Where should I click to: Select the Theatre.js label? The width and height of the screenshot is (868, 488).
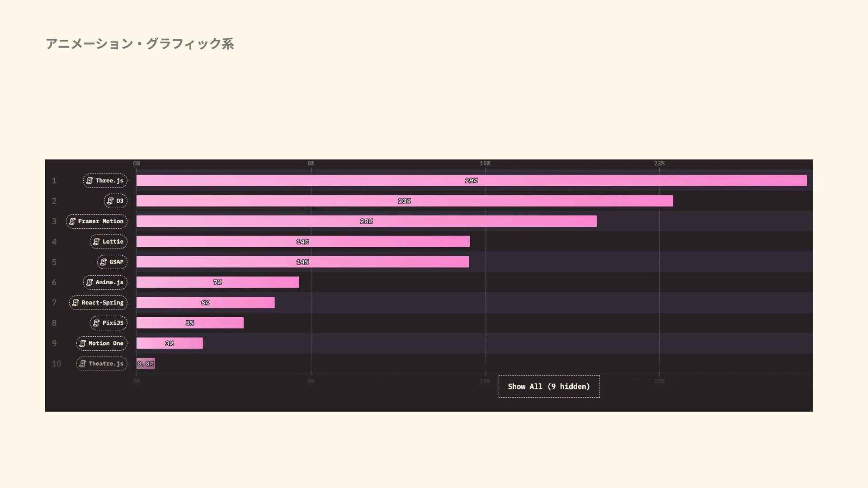click(102, 364)
